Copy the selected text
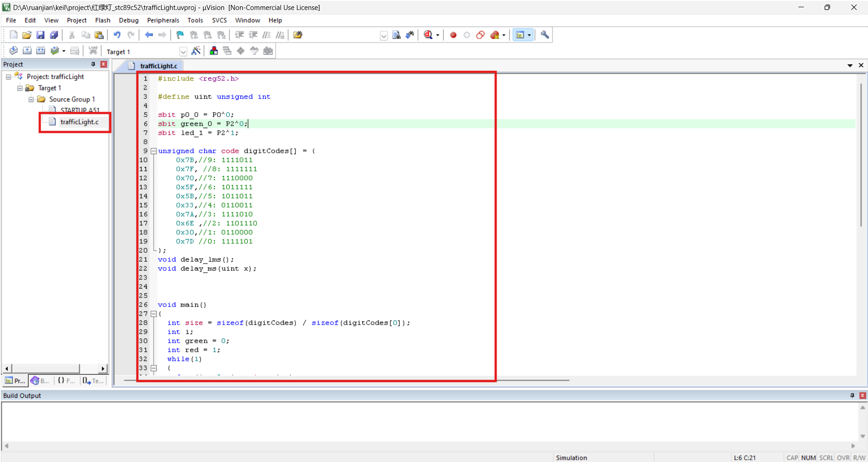Viewport: 868px width, 462px height. pyautogui.click(x=85, y=35)
